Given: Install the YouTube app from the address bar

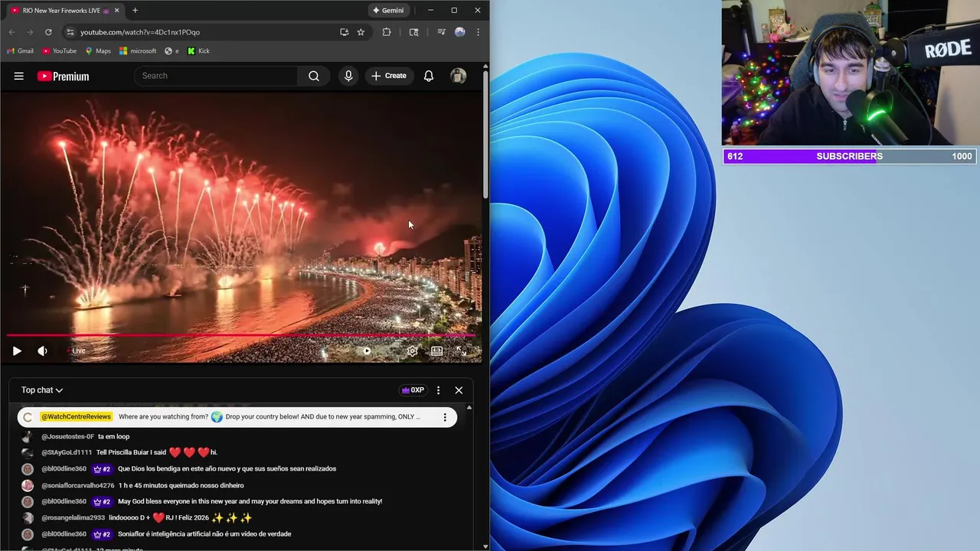Looking at the screenshot, I should (344, 32).
